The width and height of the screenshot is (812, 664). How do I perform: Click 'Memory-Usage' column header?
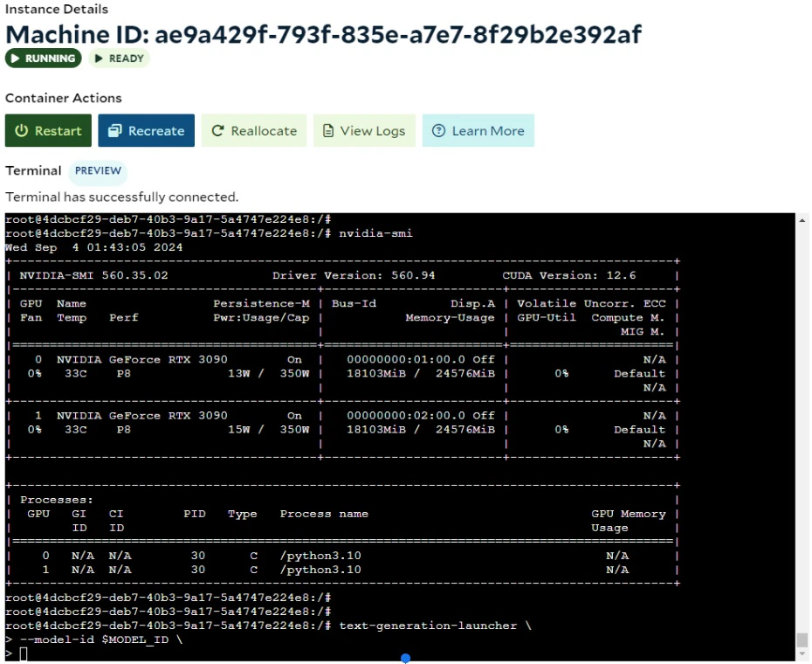point(450,317)
